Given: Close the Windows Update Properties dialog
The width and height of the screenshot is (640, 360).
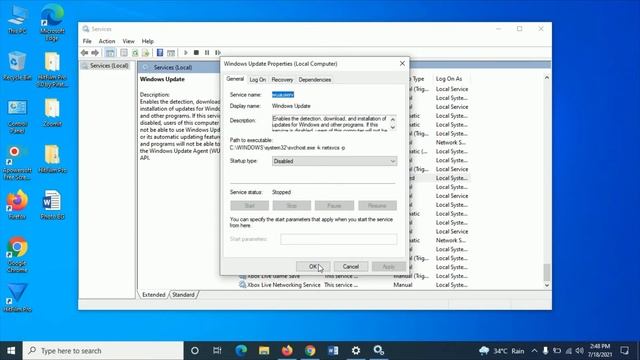Looking at the screenshot, I should pyautogui.click(x=402, y=64).
